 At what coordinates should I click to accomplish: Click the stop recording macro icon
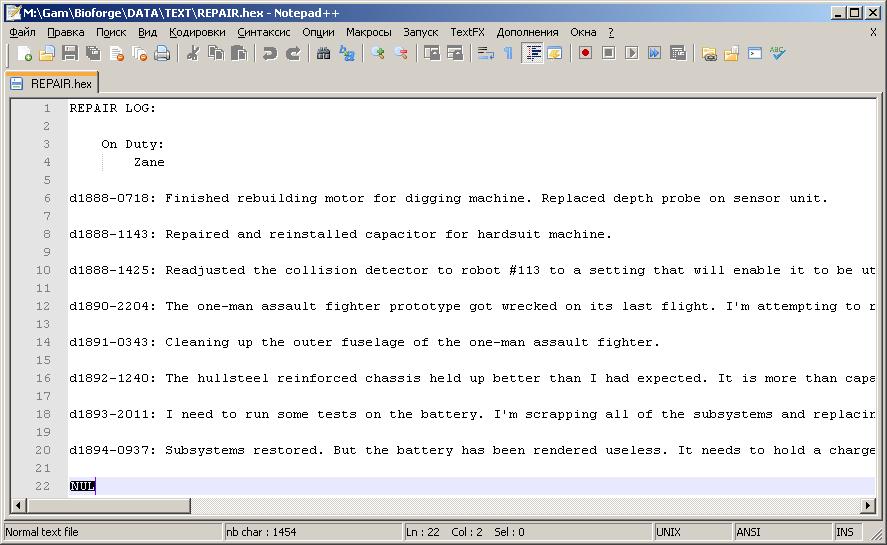coord(609,54)
